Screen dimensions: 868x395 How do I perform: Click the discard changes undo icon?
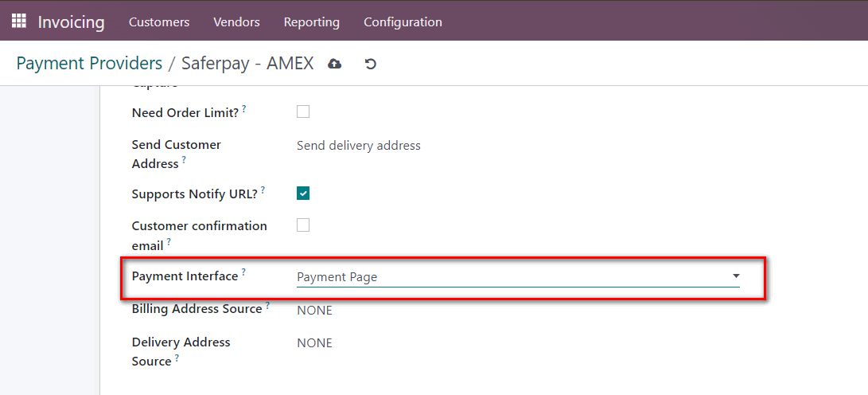click(370, 64)
